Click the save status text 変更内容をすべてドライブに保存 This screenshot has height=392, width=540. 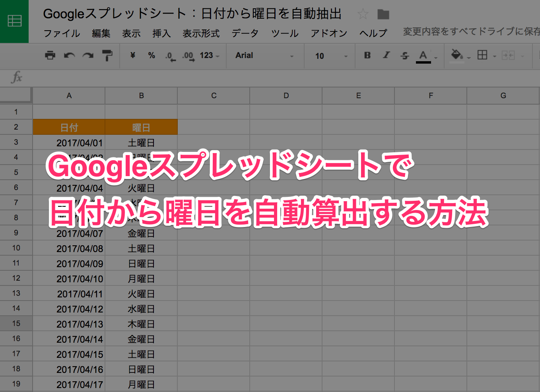(x=471, y=32)
